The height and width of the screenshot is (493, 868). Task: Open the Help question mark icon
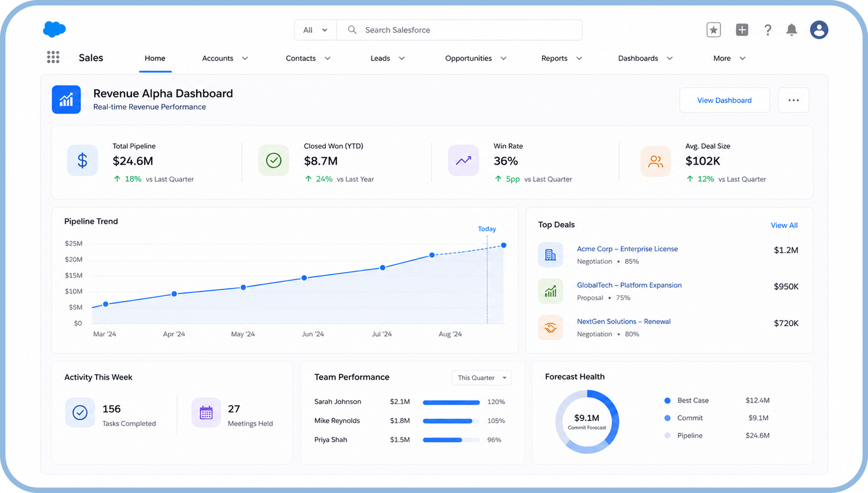[768, 30]
